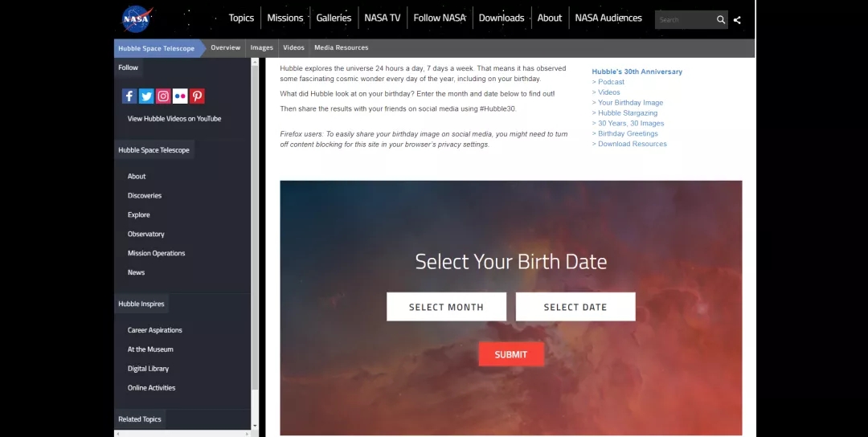This screenshot has height=437, width=868.
Task: Open the sidebar About link
Action: point(137,177)
